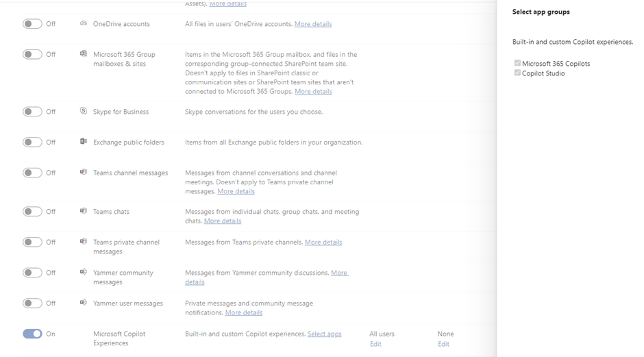Turn on the OneDrive accounts toggle

coord(32,24)
